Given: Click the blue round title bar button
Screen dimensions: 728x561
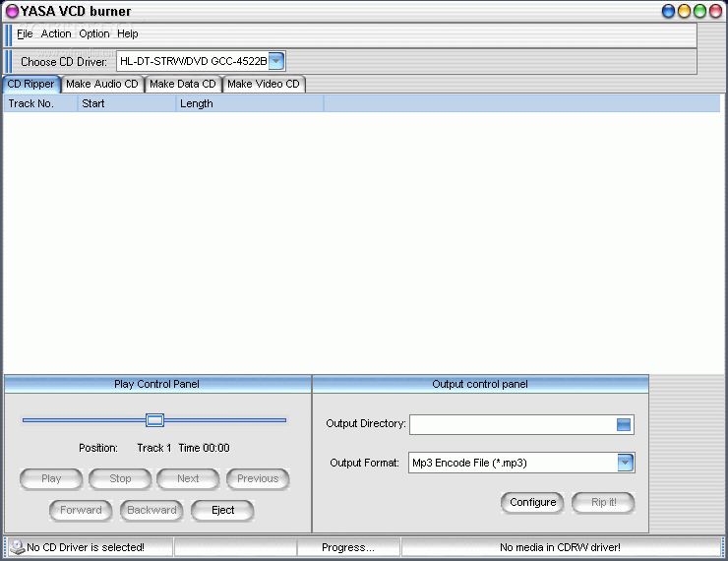Looking at the screenshot, I should click(x=668, y=11).
